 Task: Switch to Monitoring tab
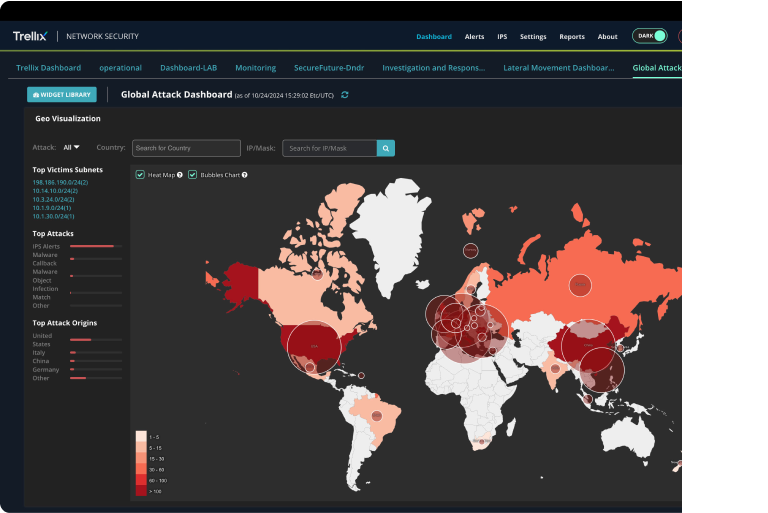pyautogui.click(x=256, y=68)
